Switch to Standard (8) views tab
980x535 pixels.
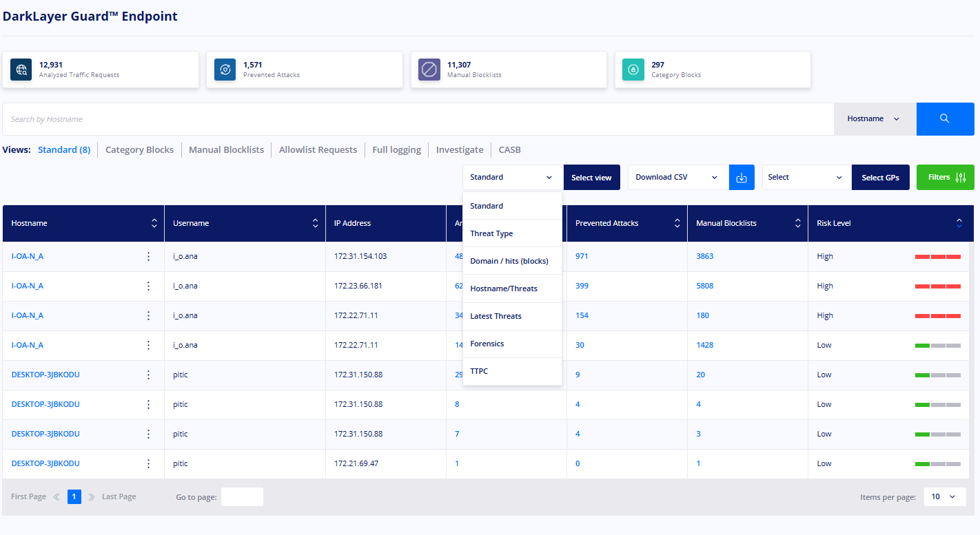[x=64, y=150]
